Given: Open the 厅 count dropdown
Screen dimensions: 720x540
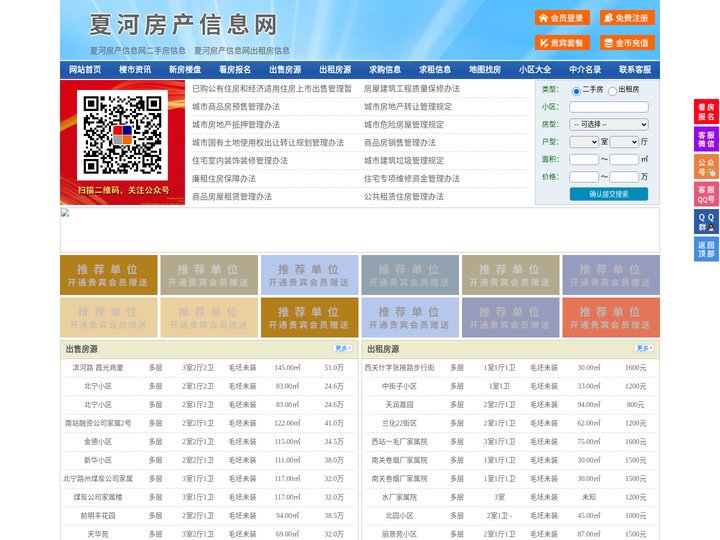Looking at the screenshot, I should point(624,142).
